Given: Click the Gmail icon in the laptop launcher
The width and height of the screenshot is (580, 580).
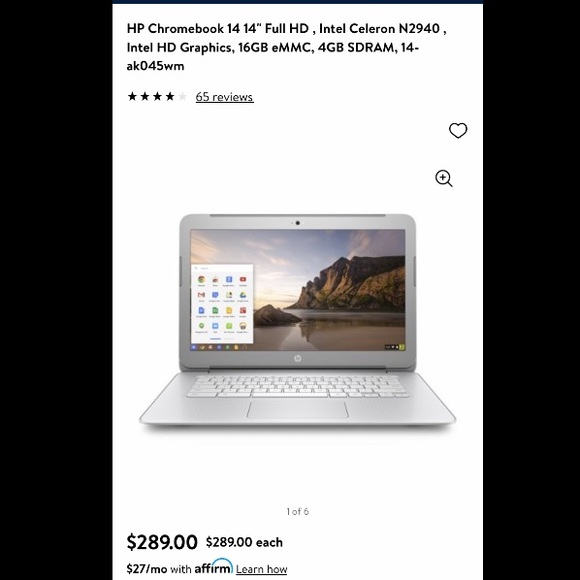Looking at the screenshot, I should point(201,295).
